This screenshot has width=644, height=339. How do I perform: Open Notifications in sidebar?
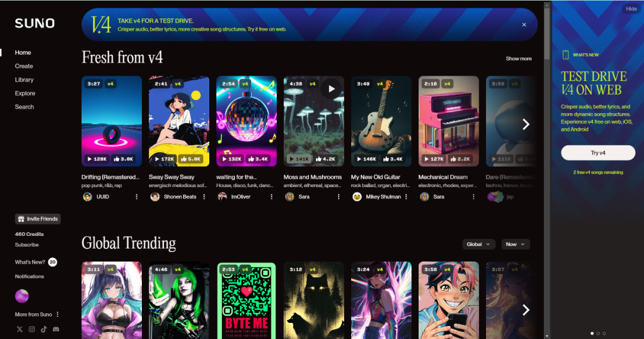click(x=29, y=276)
